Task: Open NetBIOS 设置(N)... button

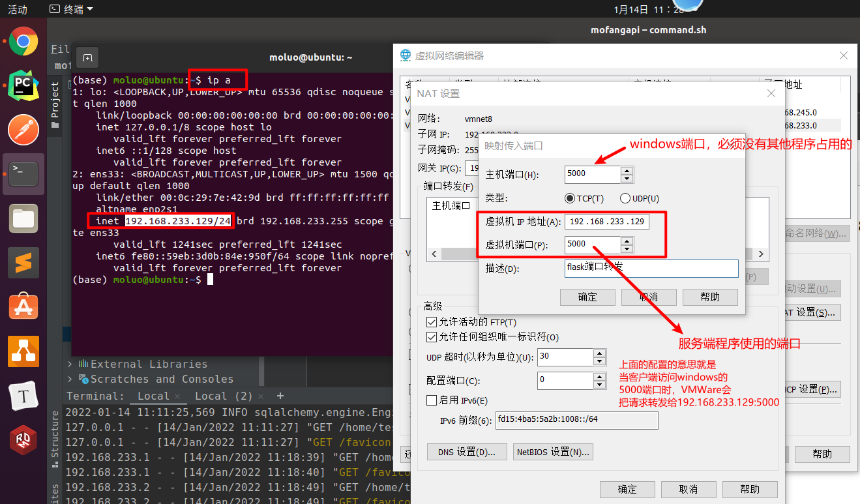Action: pyautogui.click(x=553, y=452)
